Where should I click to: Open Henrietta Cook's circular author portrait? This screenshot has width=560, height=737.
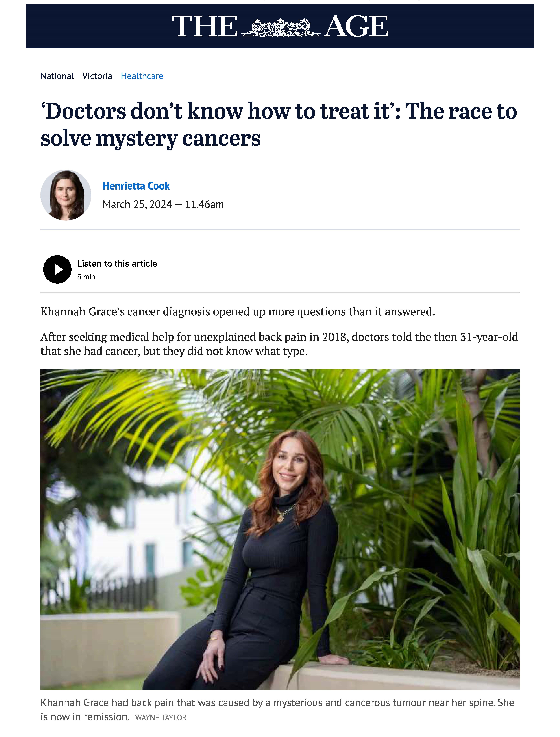(x=66, y=195)
